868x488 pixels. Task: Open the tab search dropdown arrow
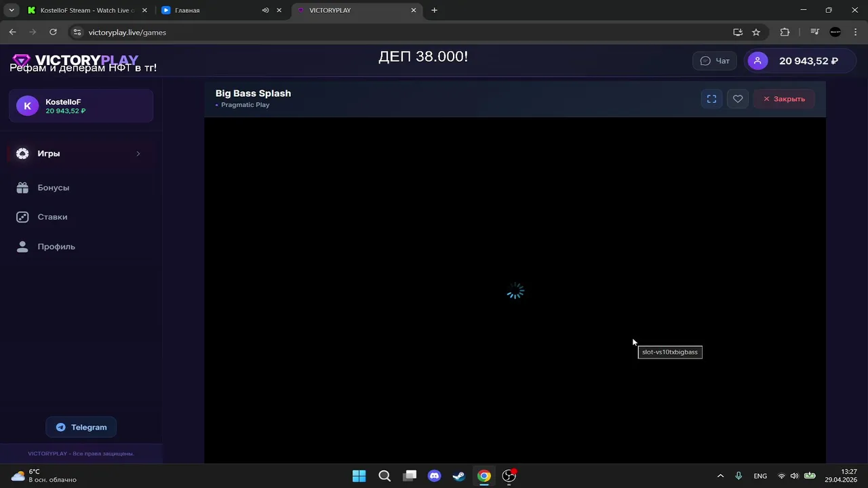click(12, 10)
